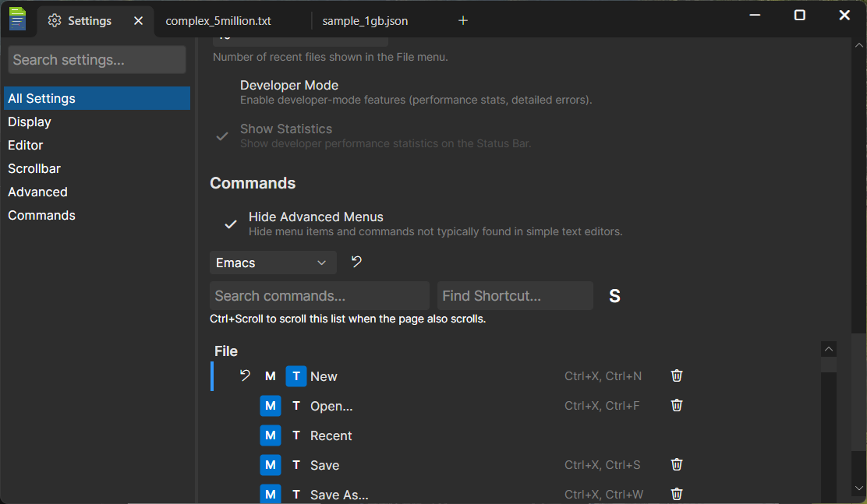Toggle M menu flag for Save
The image size is (867, 504).
coord(271,465)
